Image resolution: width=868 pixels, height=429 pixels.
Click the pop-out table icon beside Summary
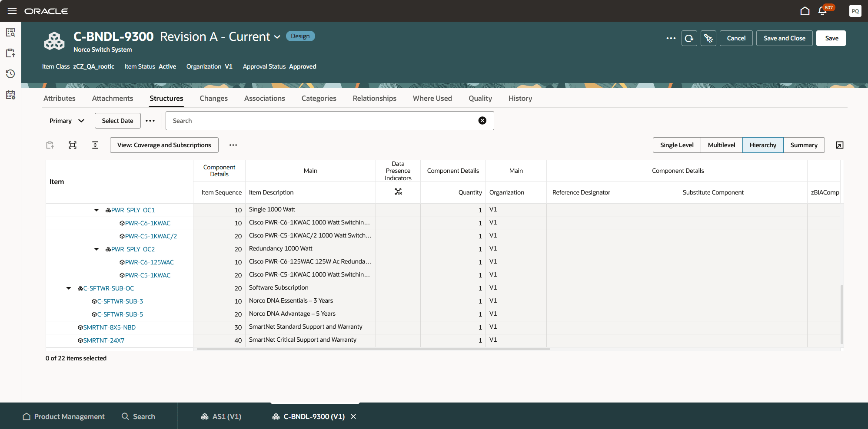click(840, 145)
